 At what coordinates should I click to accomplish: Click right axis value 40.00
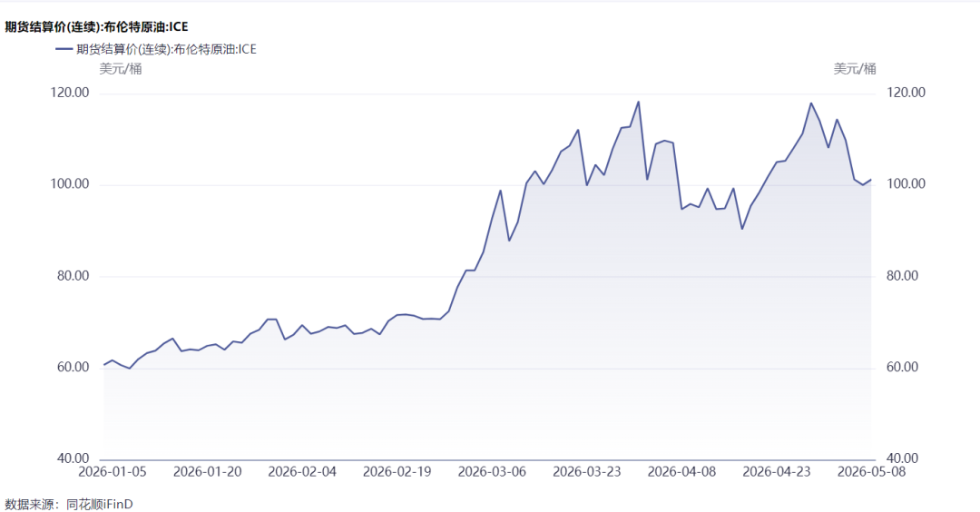[903, 458]
